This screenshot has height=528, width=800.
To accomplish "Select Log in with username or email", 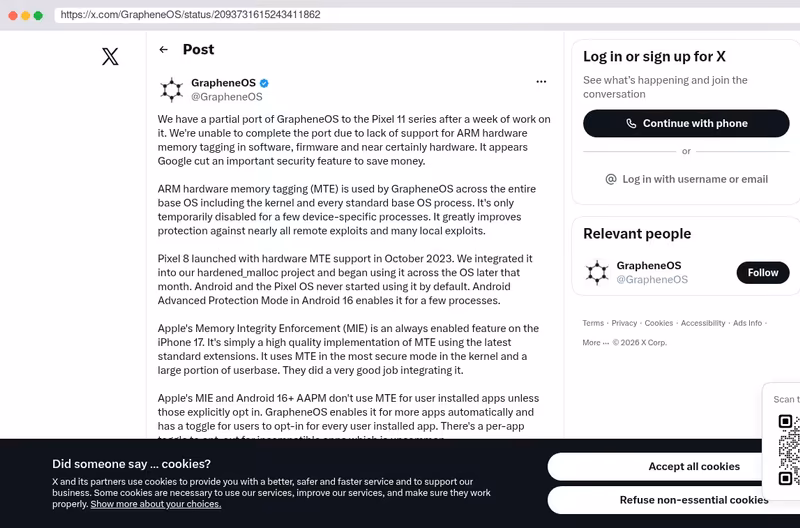I will 686,179.
